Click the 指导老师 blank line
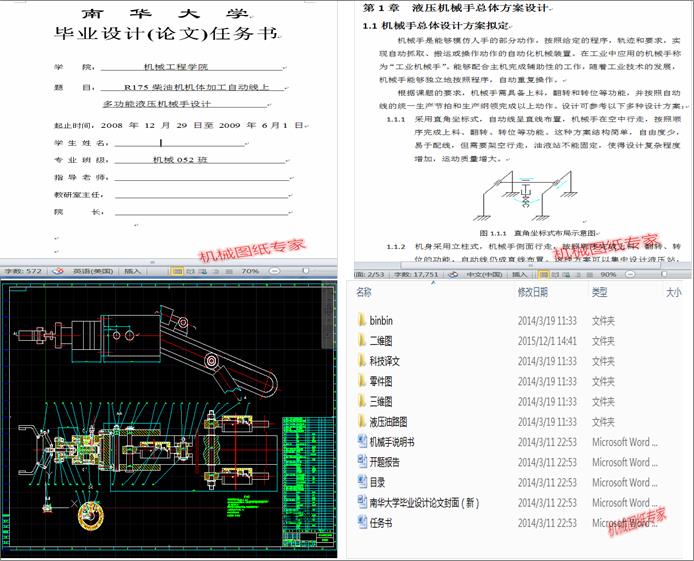Viewport: 694px width, 561px height. (202, 177)
